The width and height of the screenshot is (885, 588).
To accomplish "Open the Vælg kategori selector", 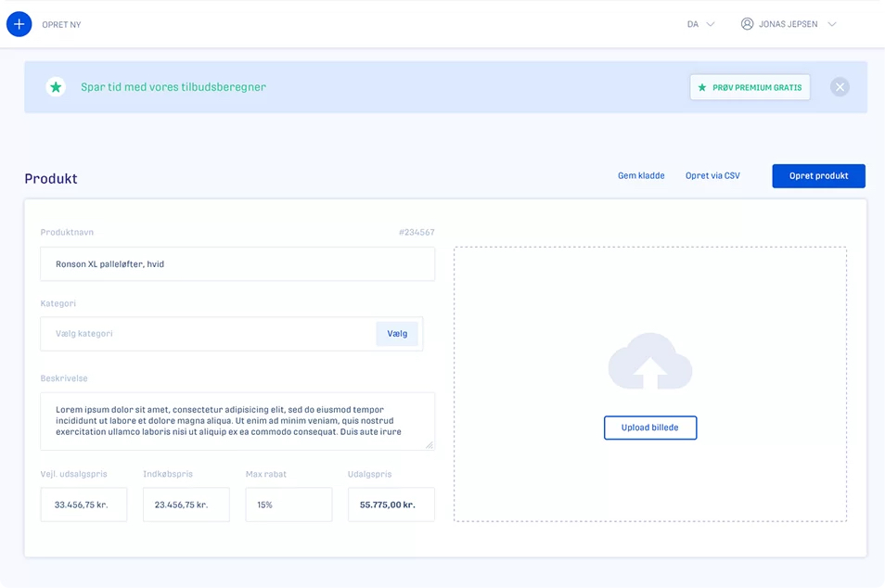I will [x=397, y=334].
